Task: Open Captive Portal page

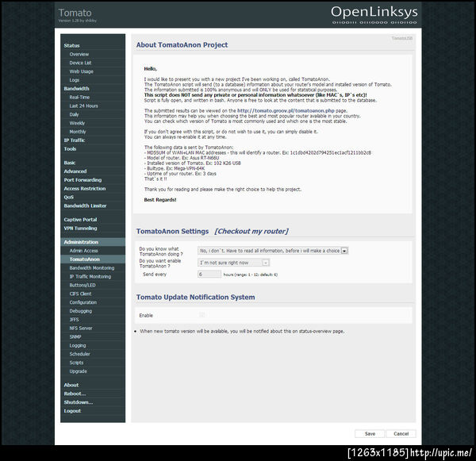Action: pos(80,220)
